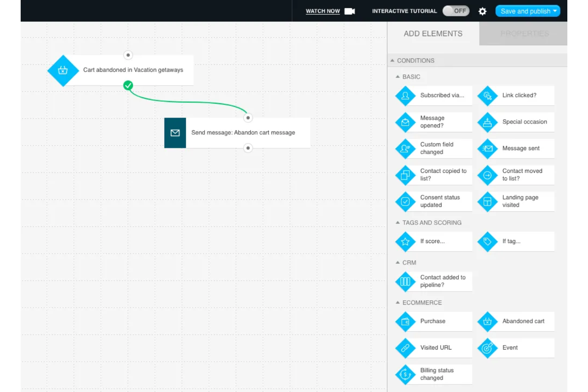Select the Billing status changed element
Viewport: 588px width, 392px height.
click(x=433, y=374)
